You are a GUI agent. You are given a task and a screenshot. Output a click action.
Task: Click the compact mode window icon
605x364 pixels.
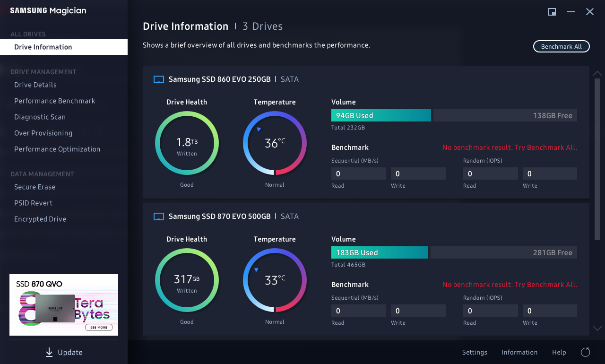tap(552, 12)
